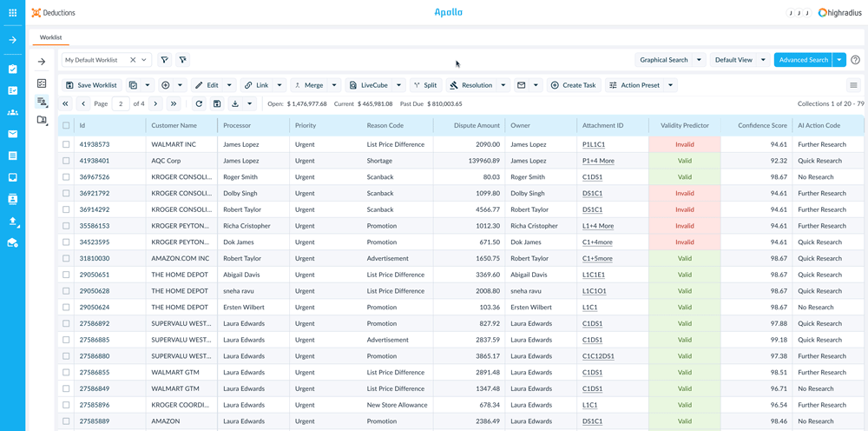Check the row with Id 31810030
Viewport: 868px width, 431px height.
67,258
